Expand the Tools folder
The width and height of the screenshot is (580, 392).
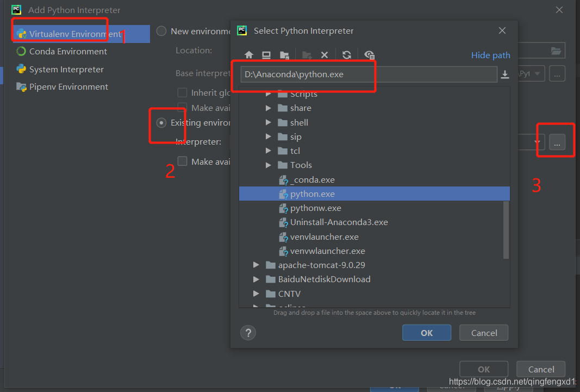tap(268, 165)
